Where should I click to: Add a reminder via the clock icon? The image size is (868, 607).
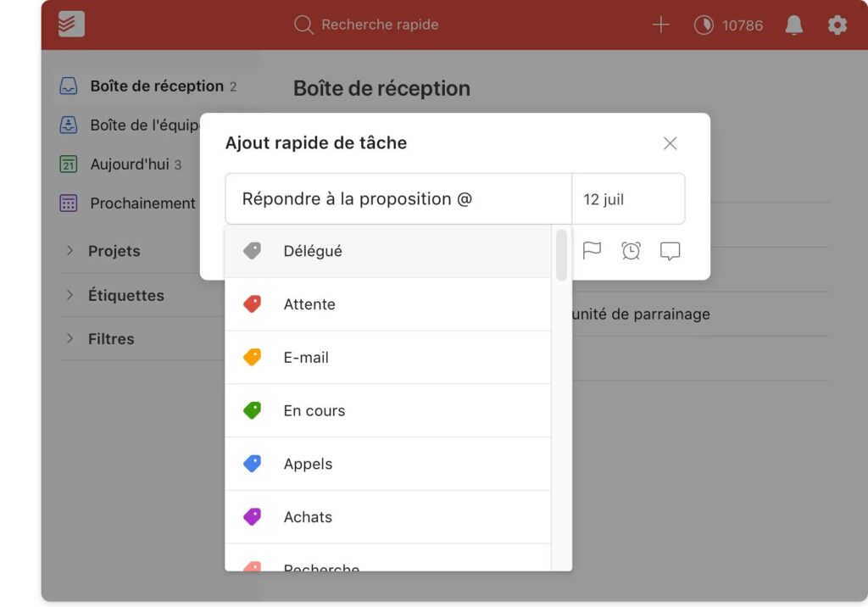tap(631, 250)
